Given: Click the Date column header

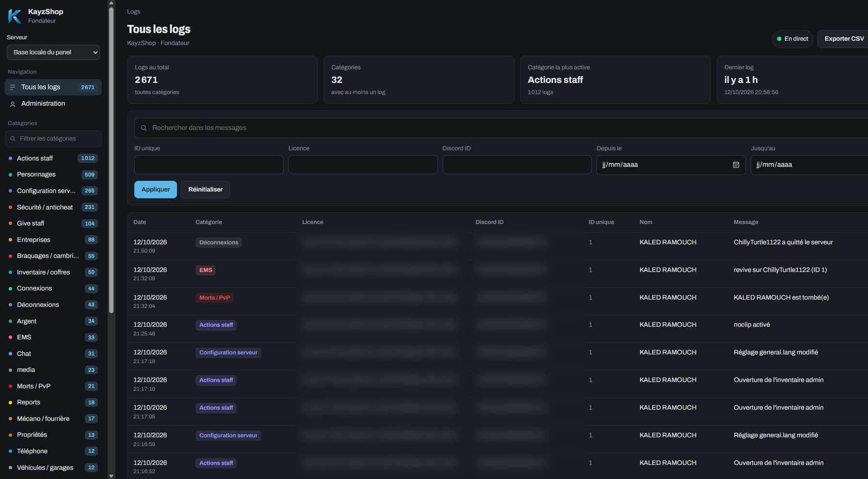Looking at the screenshot, I should (140, 222).
